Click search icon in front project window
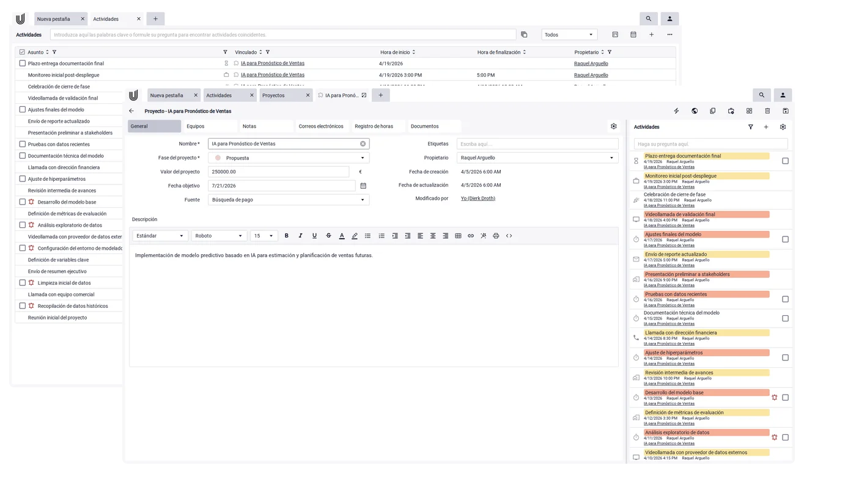The image size is (856, 504). tap(761, 95)
